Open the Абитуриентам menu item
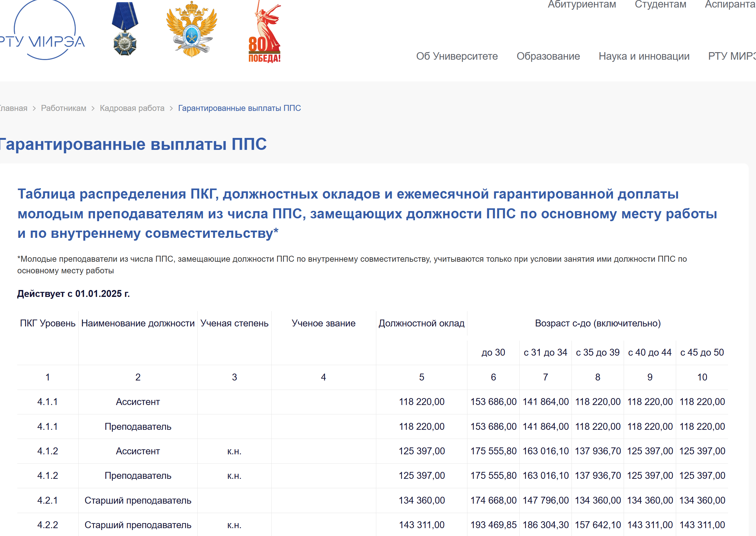756x536 pixels. (x=582, y=5)
